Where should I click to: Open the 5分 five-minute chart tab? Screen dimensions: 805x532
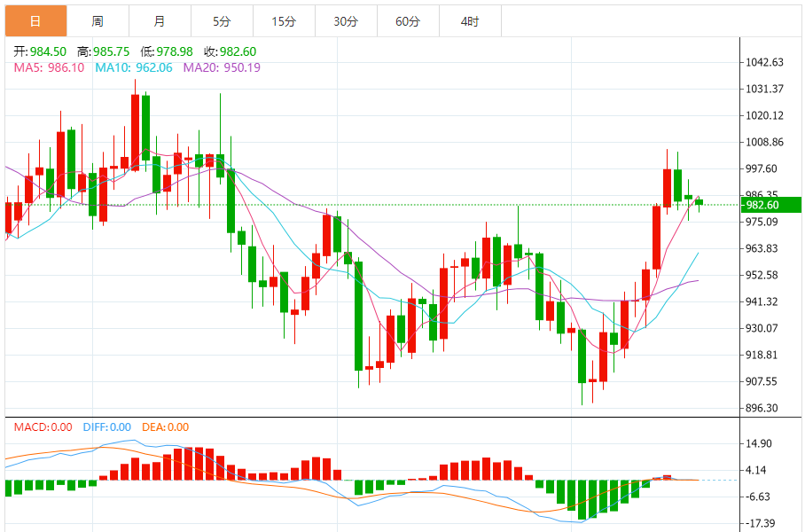[223, 21]
